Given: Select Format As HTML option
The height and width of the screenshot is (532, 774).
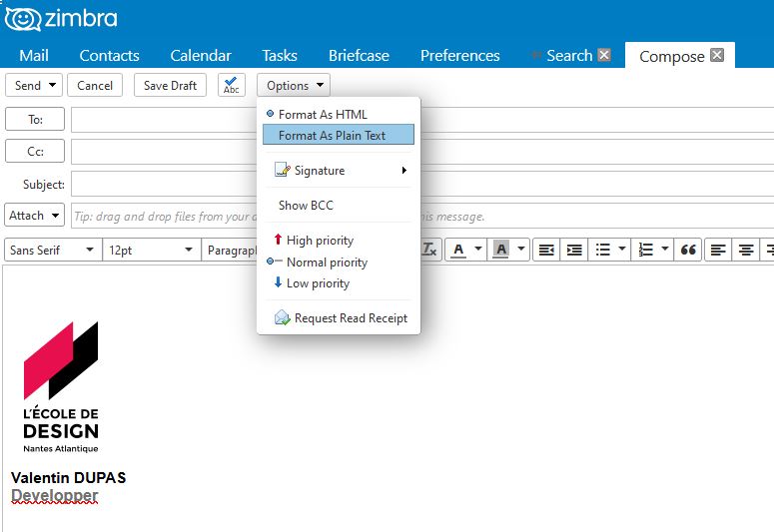Looking at the screenshot, I should tap(323, 115).
